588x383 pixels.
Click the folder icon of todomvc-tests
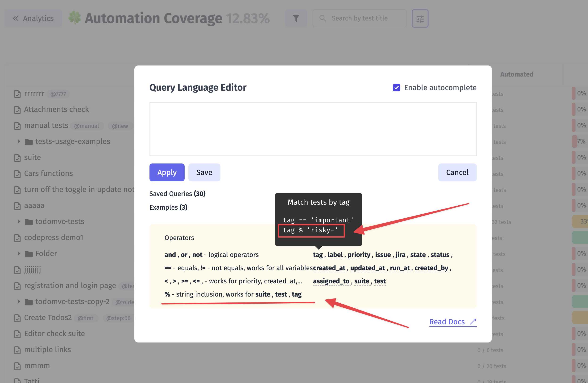tap(29, 222)
